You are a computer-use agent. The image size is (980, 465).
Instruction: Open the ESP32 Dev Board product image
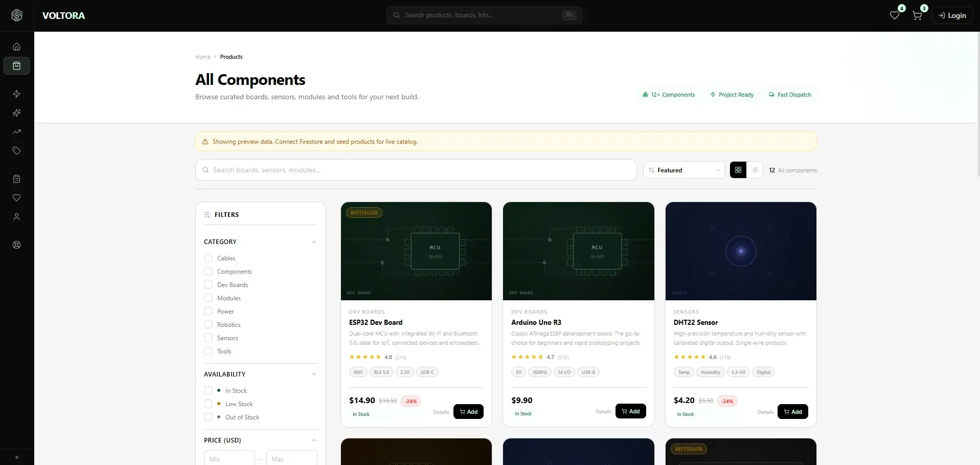coord(416,251)
